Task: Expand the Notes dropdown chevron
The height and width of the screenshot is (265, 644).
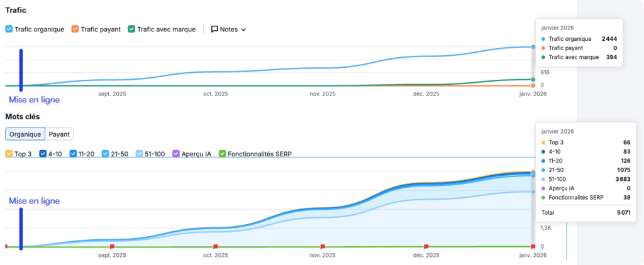Action: pos(243,30)
